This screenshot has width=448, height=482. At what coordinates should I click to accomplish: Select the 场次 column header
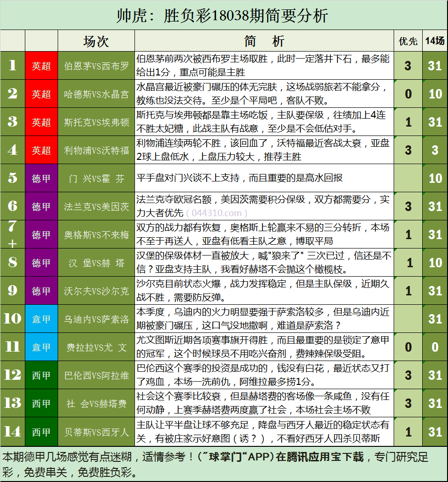tap(96, 41)
